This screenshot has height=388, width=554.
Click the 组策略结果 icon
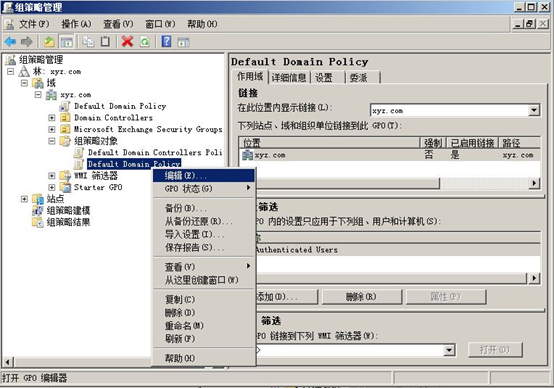pos(38,222)
